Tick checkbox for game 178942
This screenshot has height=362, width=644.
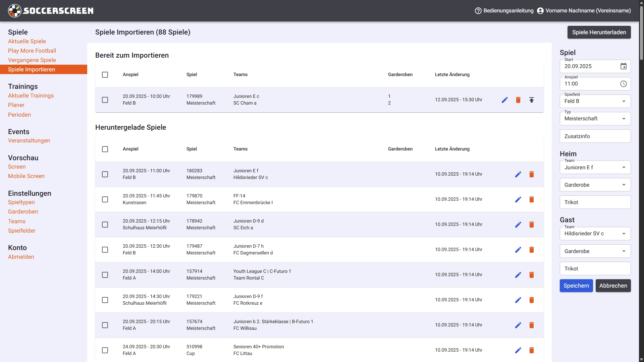105,225
